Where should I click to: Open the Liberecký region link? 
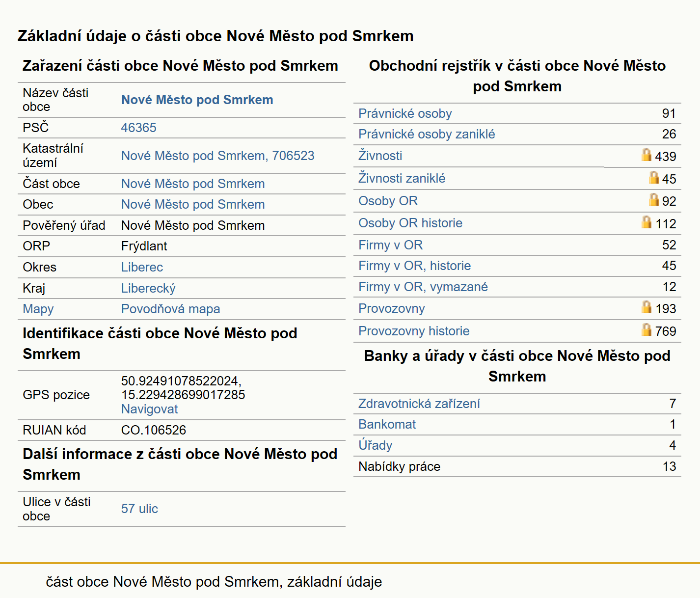pyautogui.click(x=148, y=288)
